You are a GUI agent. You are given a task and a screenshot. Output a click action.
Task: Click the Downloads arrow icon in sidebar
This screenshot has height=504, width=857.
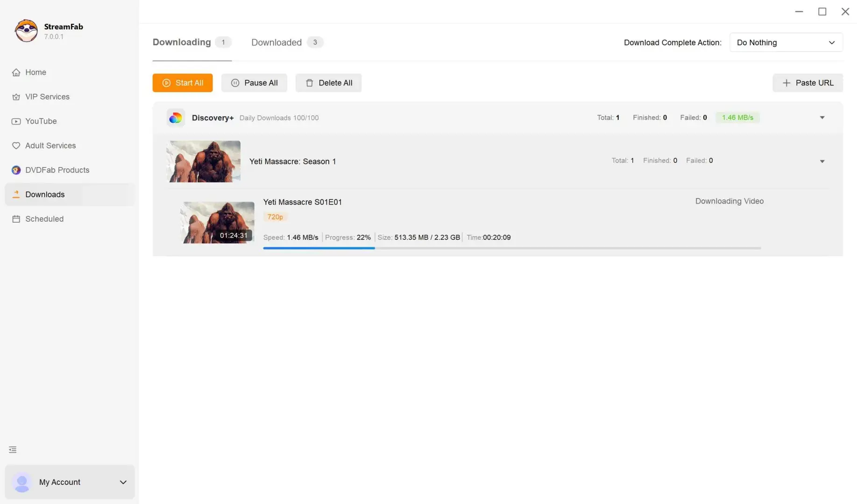16,194
